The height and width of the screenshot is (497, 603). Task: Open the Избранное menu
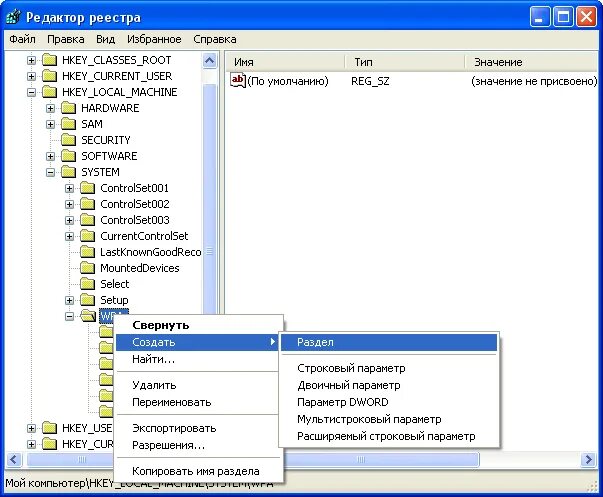click(154, 39)
